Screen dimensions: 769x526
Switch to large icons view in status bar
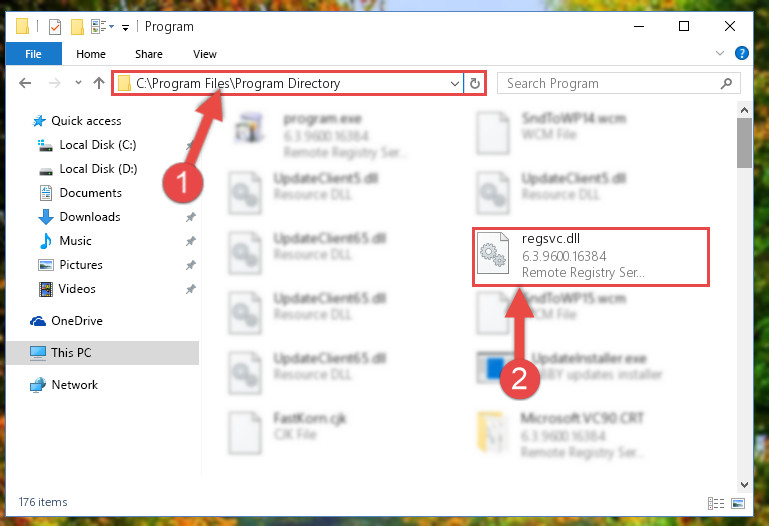[x=738, y=503]
